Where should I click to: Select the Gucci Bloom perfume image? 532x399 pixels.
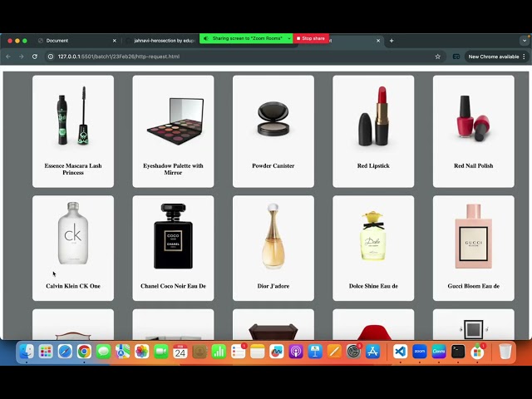point(473,236)
